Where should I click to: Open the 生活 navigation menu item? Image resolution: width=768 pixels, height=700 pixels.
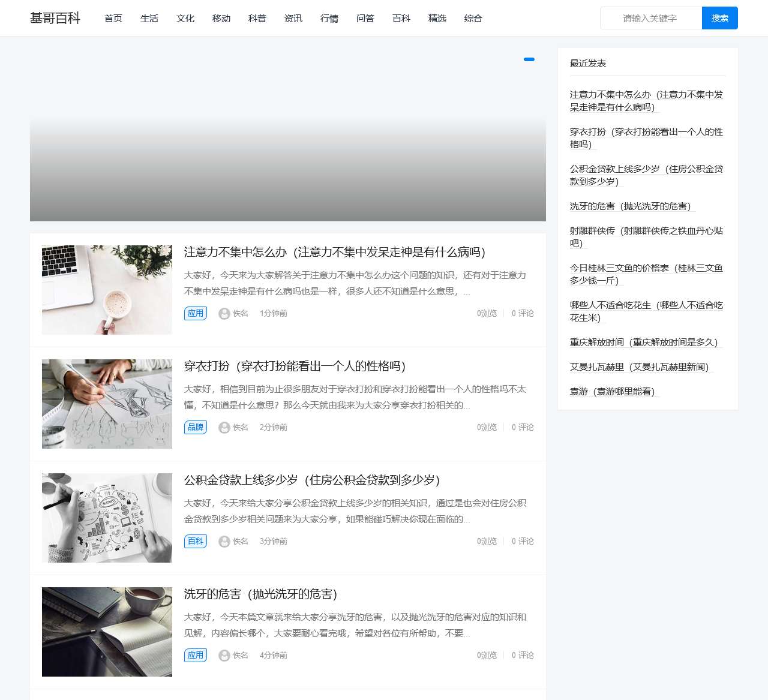click(x=149, y=19)
